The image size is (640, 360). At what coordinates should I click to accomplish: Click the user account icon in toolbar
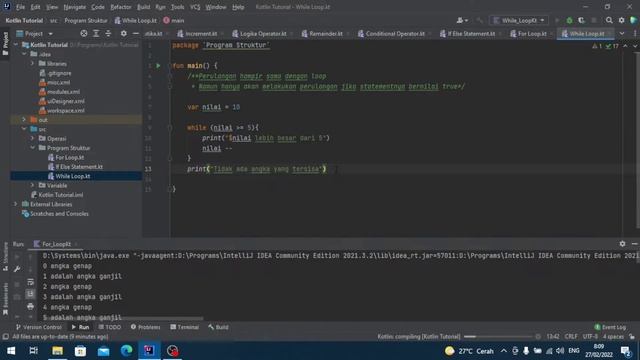click(x=462, y=20)
